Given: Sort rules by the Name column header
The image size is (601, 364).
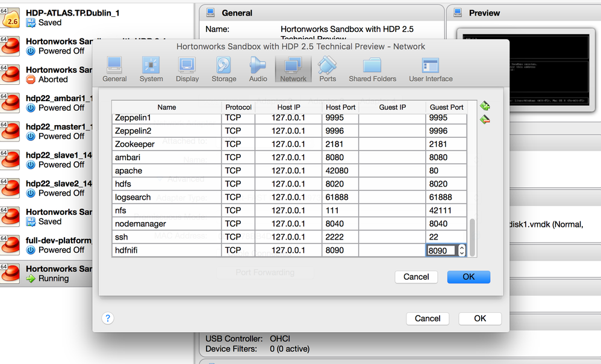Looking at the screenshot, I should click(166, 107).
